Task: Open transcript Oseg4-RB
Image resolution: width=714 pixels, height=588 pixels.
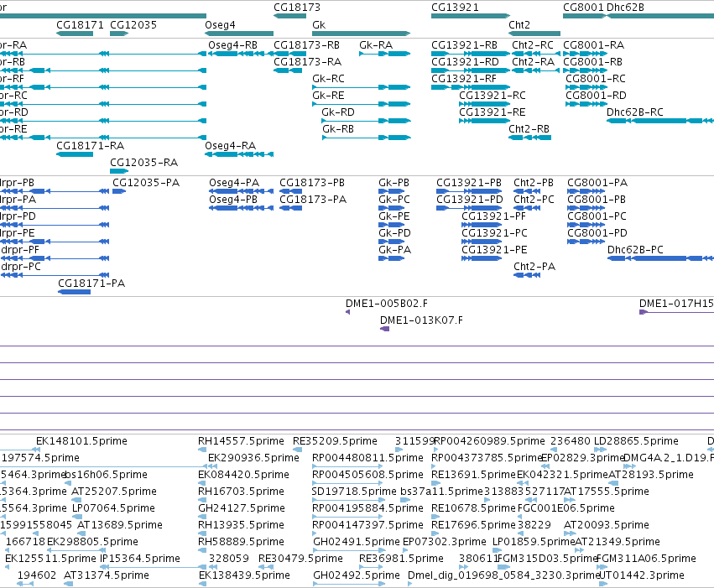Action: tap(232, 45)
